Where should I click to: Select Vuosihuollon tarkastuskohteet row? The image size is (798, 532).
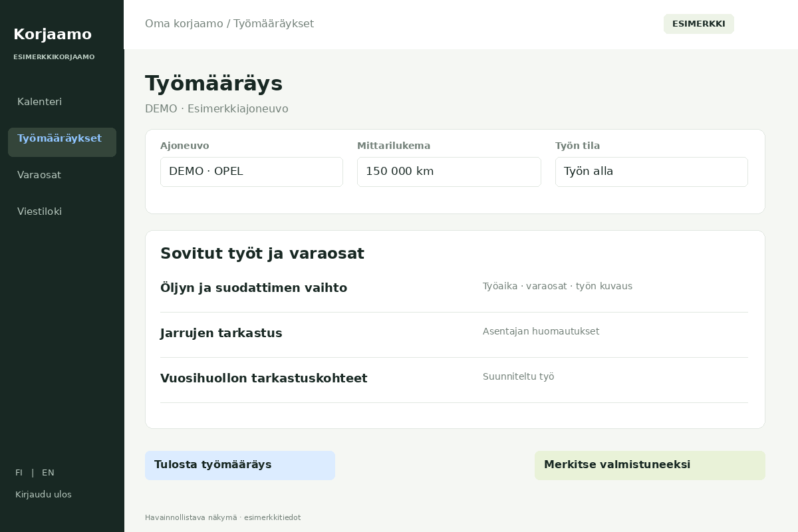454,380
